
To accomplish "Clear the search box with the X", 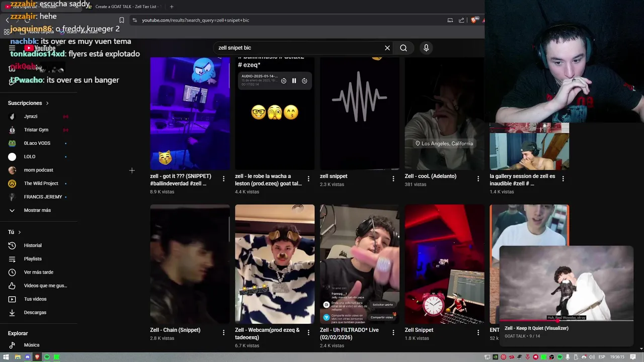I will 387,48.
